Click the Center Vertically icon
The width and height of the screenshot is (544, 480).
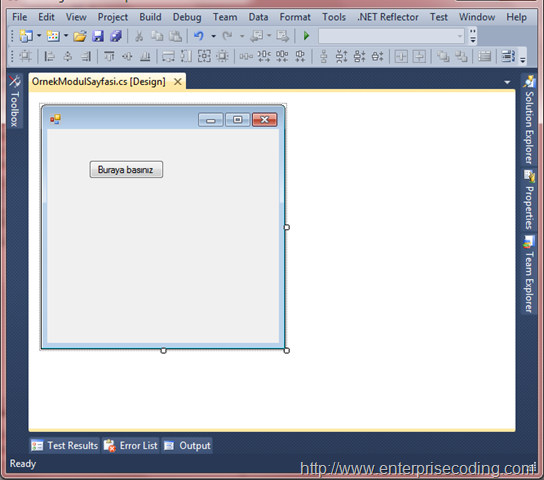pos(419,56)
